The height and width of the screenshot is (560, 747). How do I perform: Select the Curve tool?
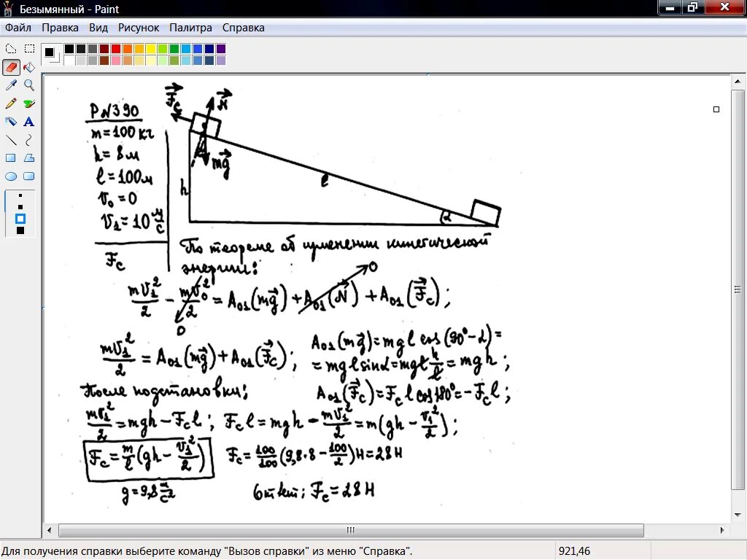[29, 140]
